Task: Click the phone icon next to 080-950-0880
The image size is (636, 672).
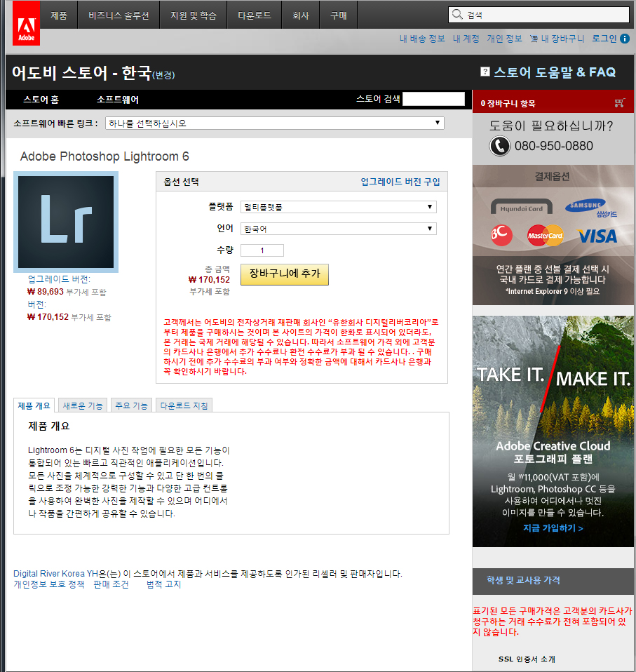Action: 499,146
